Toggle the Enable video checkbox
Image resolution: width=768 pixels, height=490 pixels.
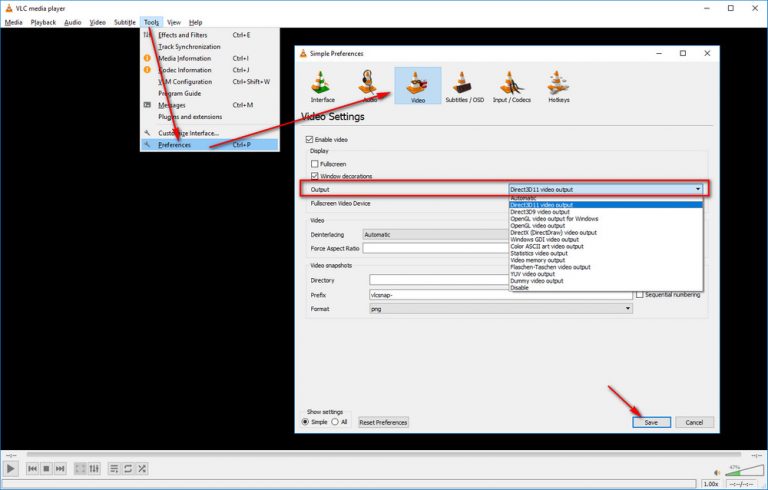[x=309, y=140]
